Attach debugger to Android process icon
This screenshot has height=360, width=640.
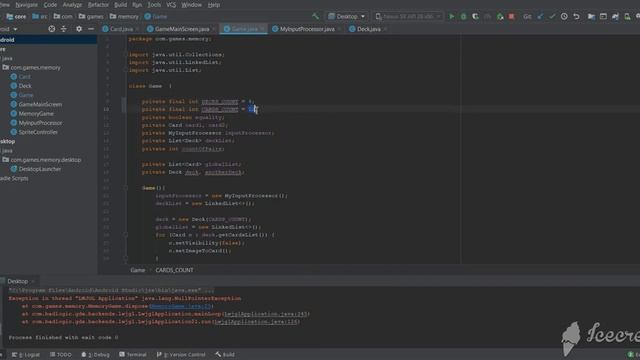pos(500,17)
